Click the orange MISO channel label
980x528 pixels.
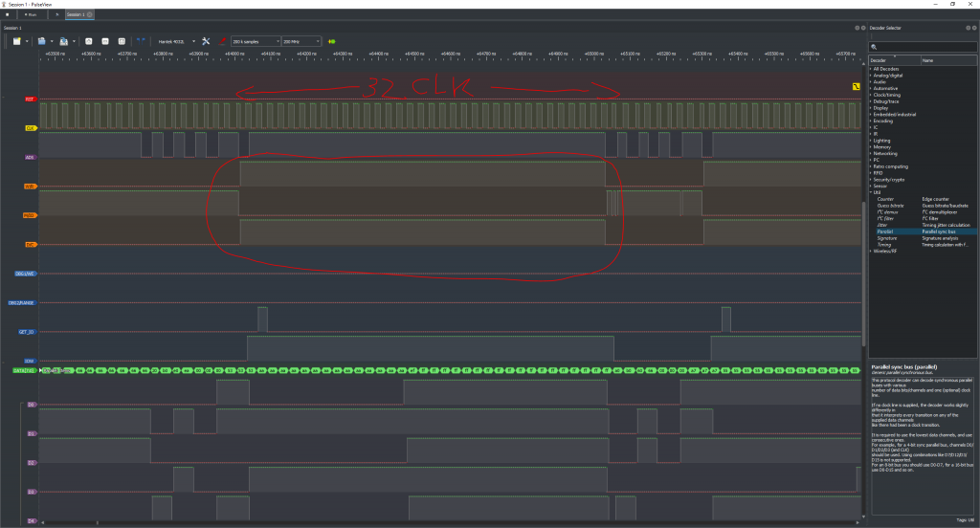[30, 215]
